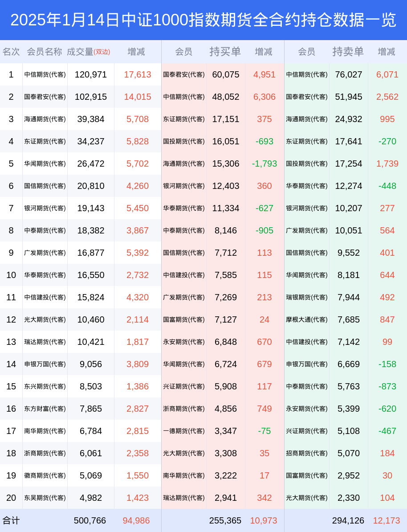Viewport: 407px width, 532px height.
Task: Select long position value 60,075
Action: click(x=226, y=75)
